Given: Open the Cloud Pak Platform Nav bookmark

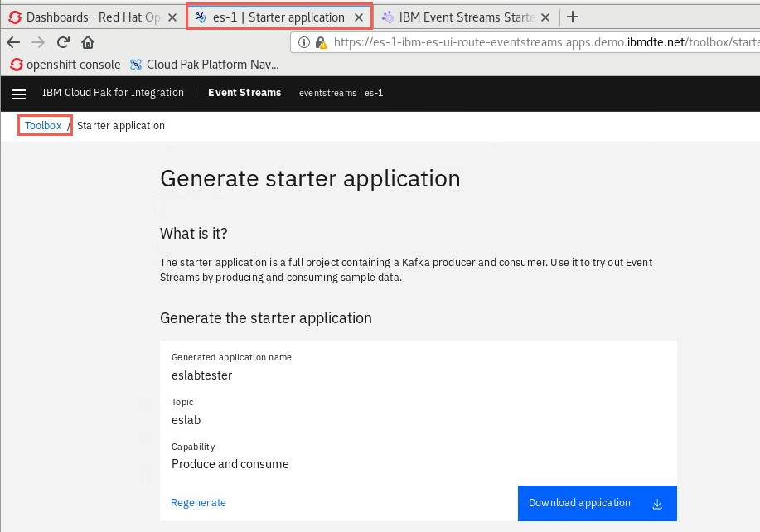Looking at the screenshot, I should [204, 65].
